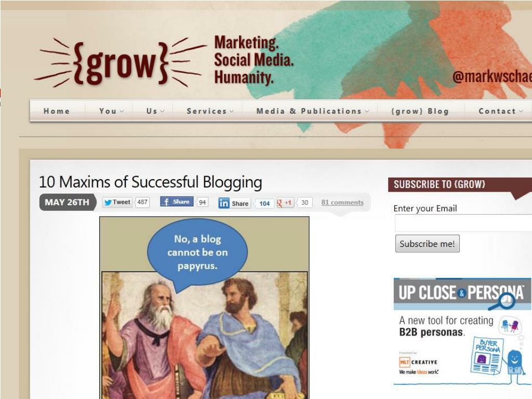Open the 10 Maxims of Successful Blogging title
The width and height of the screenshot is (532, 399).
(150, 182)
